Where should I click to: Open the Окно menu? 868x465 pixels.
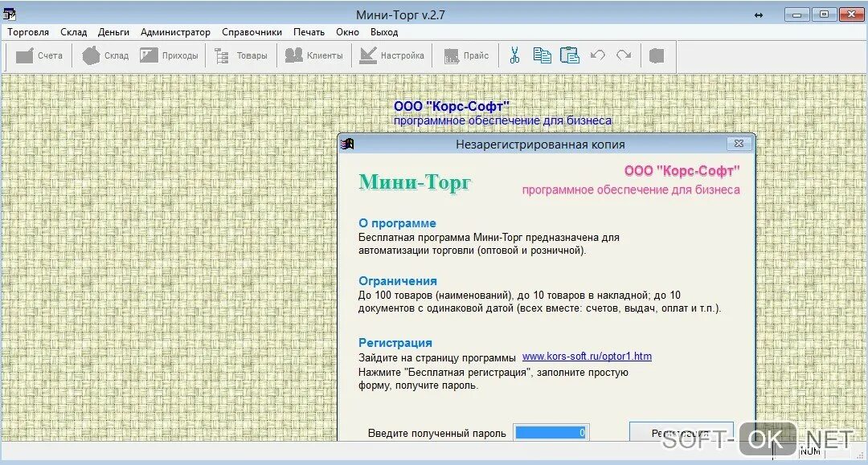(x=348, y=32)
